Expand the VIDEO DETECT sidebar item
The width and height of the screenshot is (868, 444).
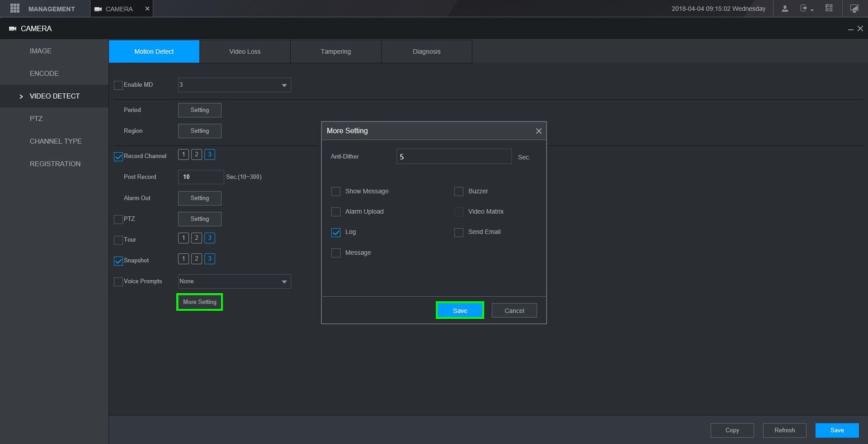click(54, 96)
